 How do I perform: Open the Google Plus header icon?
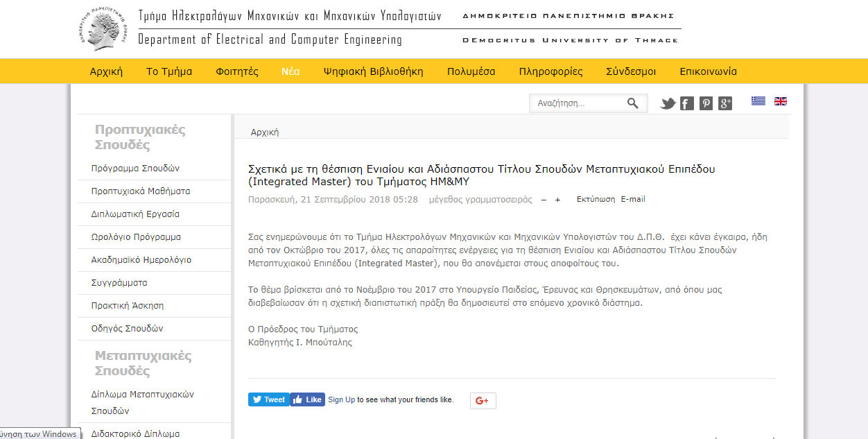click(725, 103)
